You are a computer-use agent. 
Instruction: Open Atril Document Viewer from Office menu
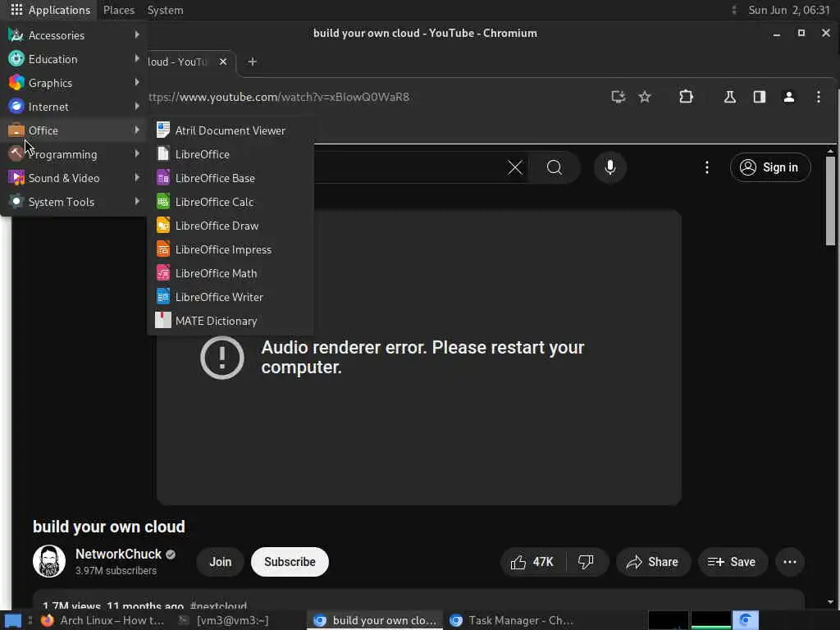click(230, 130)
